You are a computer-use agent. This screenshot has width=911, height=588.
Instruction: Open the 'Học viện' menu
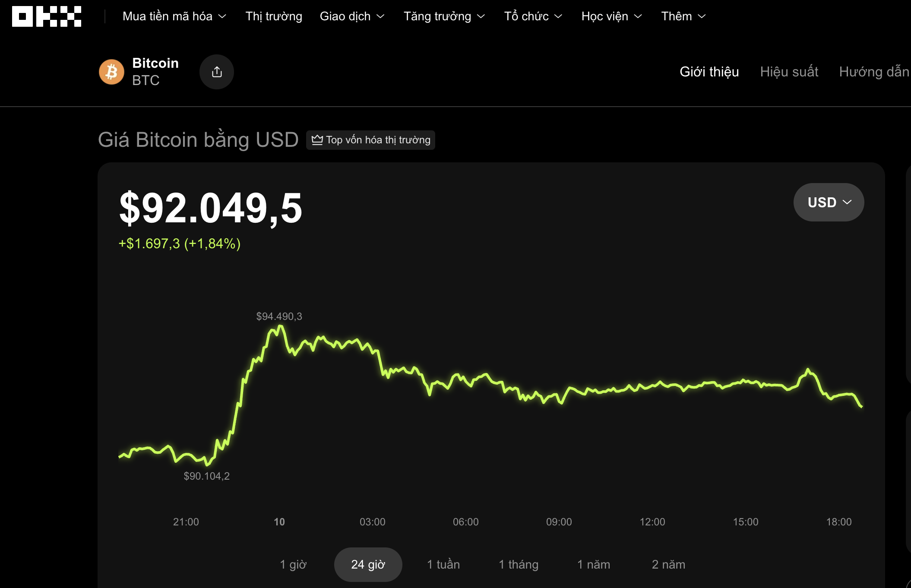(611, 16)
